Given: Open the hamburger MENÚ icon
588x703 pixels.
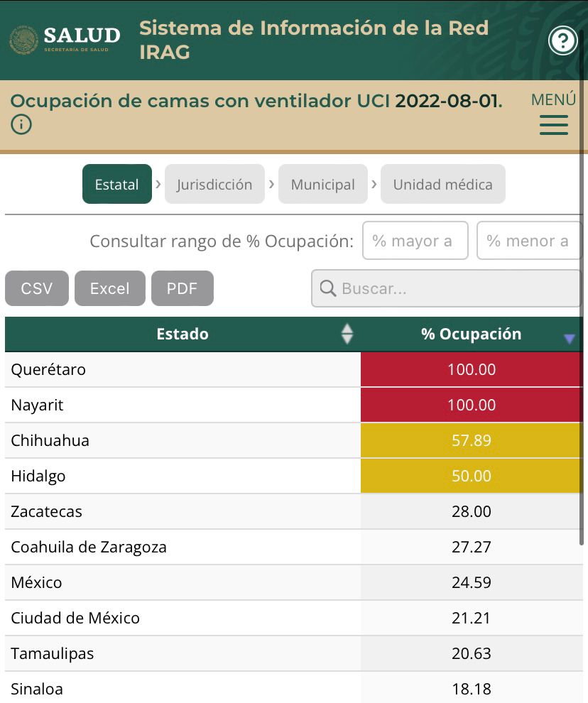Looking at the screenshot, I should tap(554, 125).
